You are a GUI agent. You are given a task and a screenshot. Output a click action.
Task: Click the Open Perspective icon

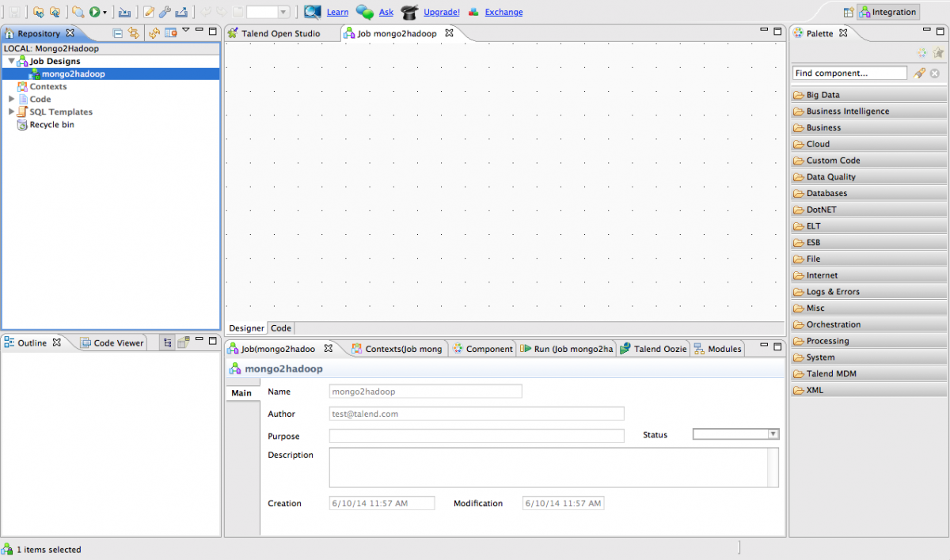tap(848, 12)
